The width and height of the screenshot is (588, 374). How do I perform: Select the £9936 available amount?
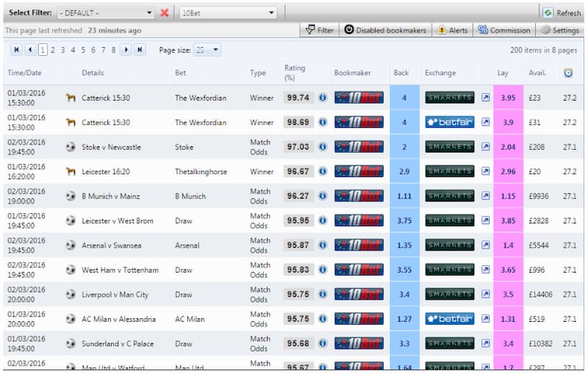[539, 196]
